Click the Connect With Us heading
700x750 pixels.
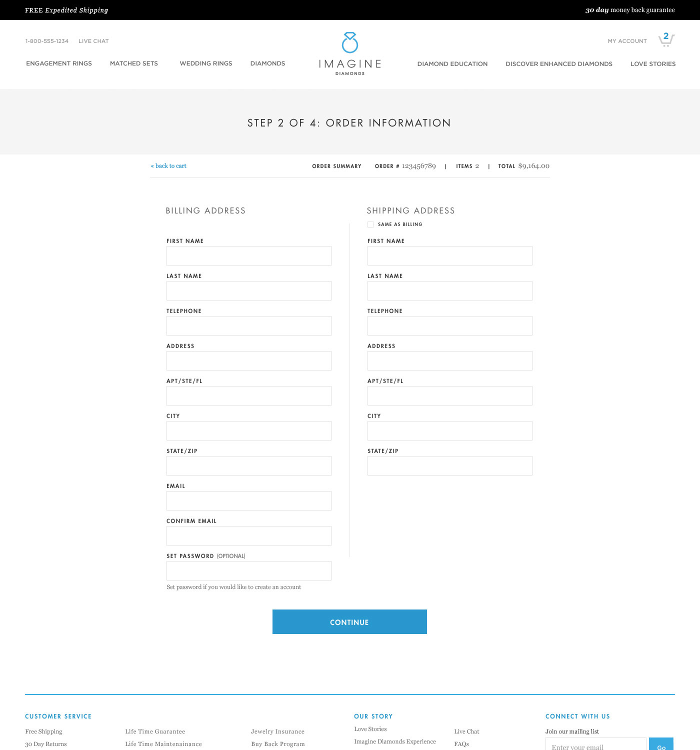(x=577, y=716)
